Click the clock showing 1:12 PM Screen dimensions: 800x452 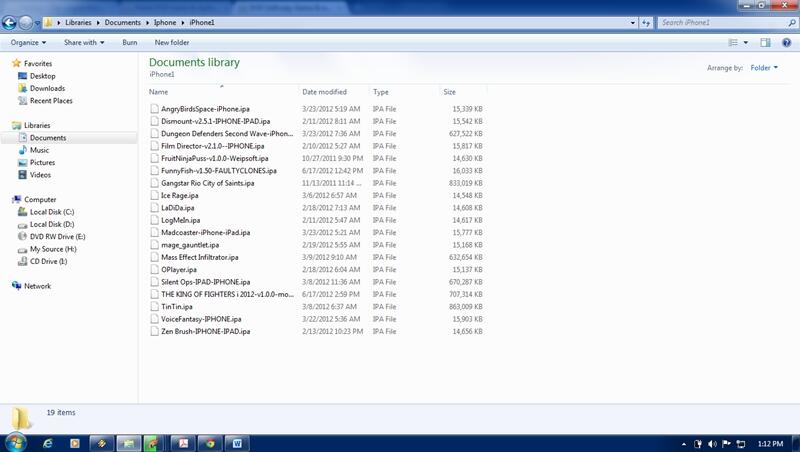tap(770, 444)
